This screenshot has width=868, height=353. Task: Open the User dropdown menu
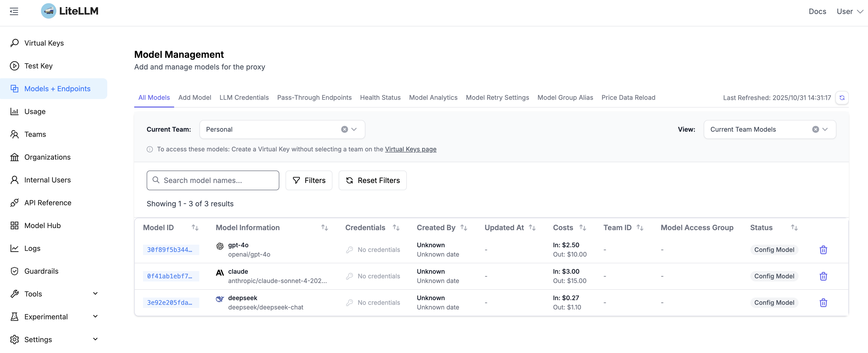click(x=849, y=11)
